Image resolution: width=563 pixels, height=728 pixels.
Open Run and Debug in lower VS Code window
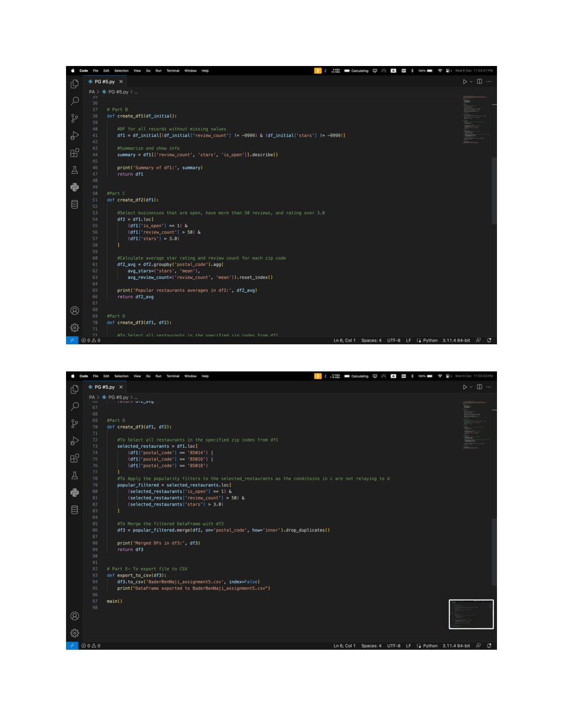pos(75,441)
